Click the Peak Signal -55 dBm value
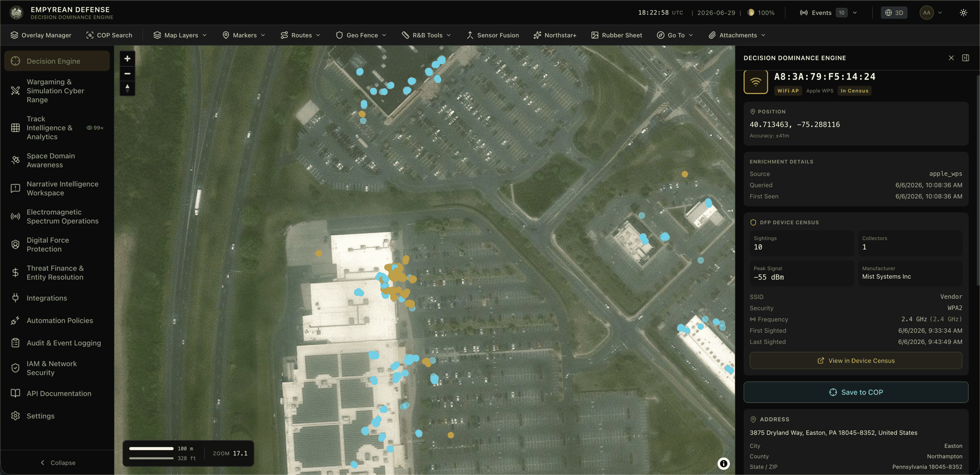Viewport: 980px width, 475px height. (768, 277)
